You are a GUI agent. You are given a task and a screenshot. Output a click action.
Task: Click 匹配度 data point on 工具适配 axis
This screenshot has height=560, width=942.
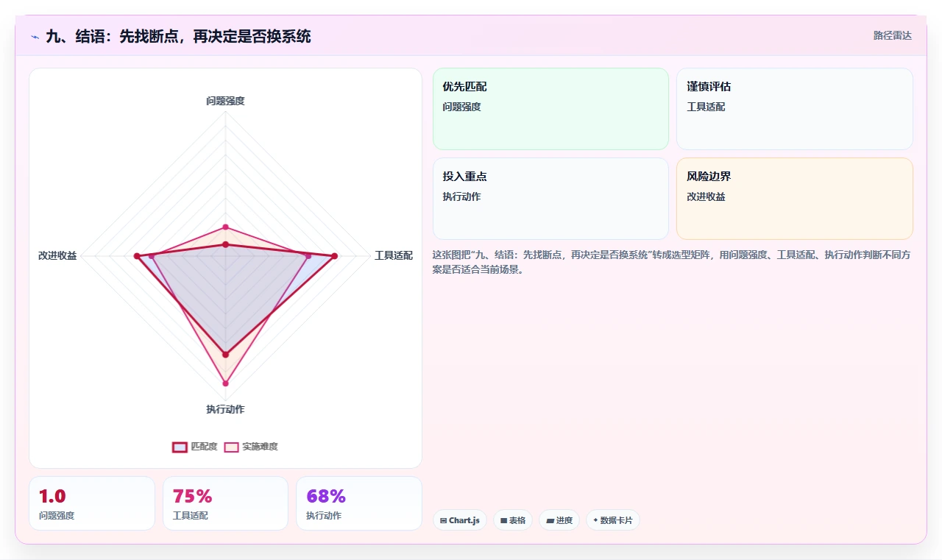click(334, 256)
